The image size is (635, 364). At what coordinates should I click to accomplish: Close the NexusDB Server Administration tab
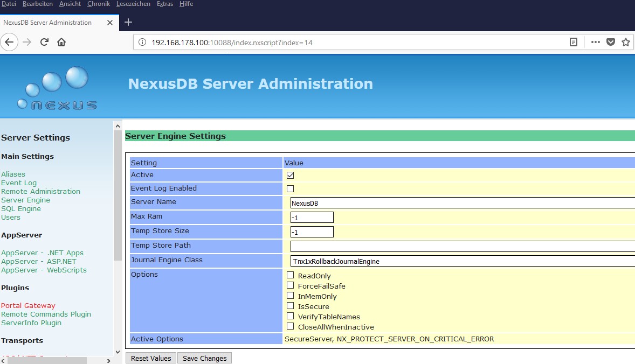click(110, 23)
